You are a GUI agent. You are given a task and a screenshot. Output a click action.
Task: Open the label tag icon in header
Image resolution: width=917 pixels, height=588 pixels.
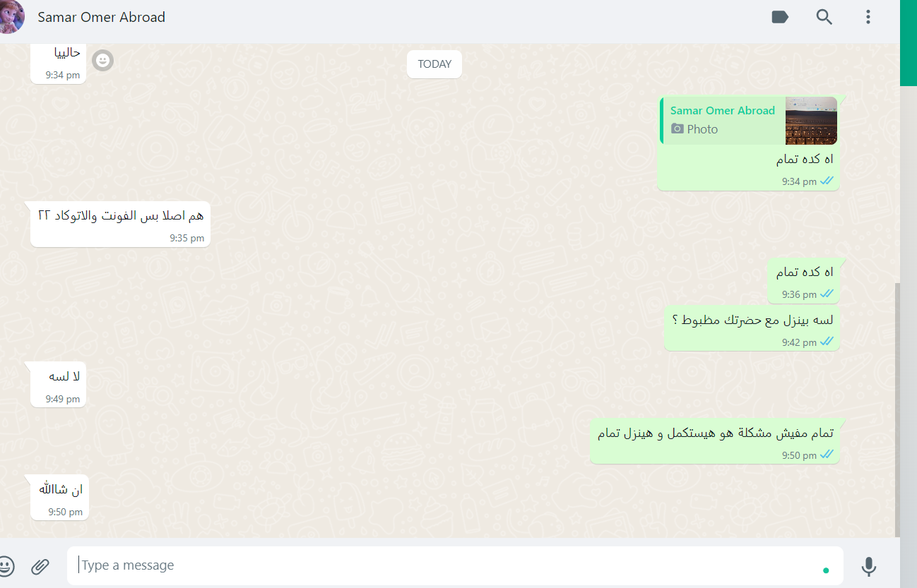point(780,17)
